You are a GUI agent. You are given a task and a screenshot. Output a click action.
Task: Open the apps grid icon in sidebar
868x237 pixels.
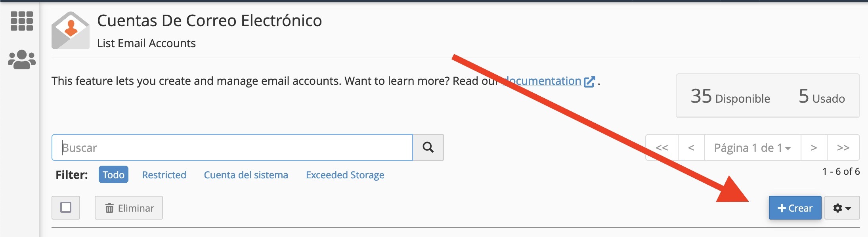22,21
